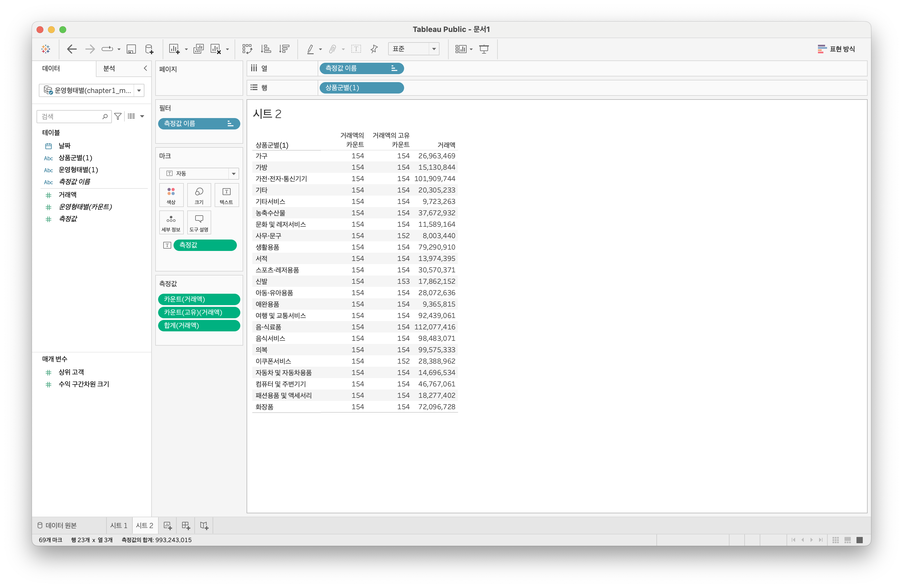Toggle the 표현 방식 Show Me panel
This screenshot has height=588, width=903.
click(x=836, y=49)
